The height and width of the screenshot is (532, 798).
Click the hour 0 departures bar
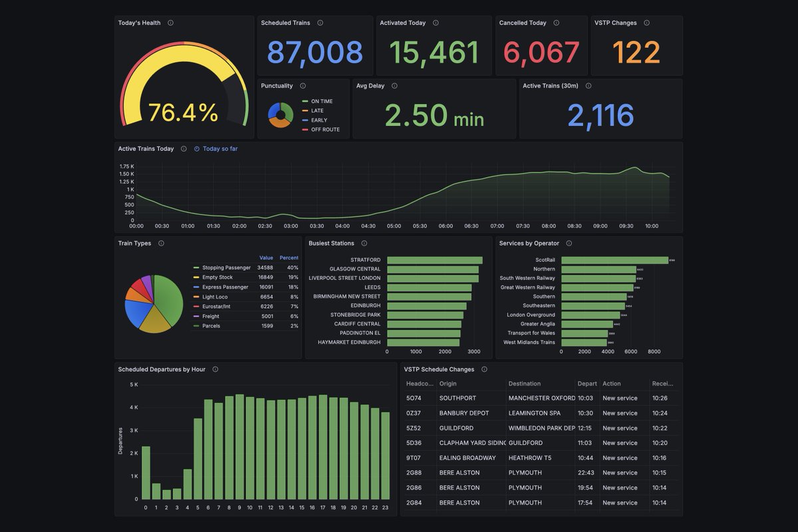[x=146, y=473]
